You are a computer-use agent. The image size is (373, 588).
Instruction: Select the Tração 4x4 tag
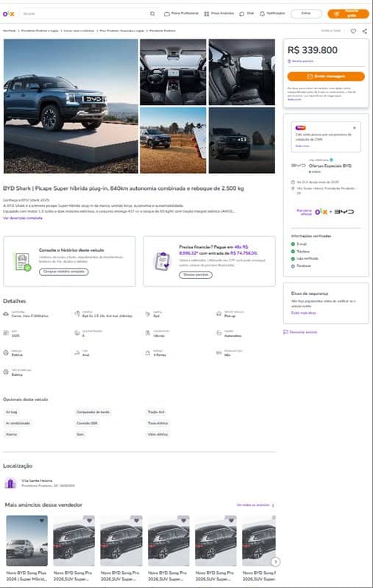(x=156, y=412)
